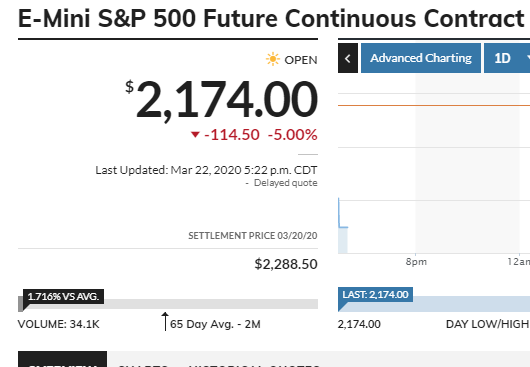The height and width of the screenshot is (367, 530).
Task: Click the $2,288.50 settlement price
Action: [286, 264]
